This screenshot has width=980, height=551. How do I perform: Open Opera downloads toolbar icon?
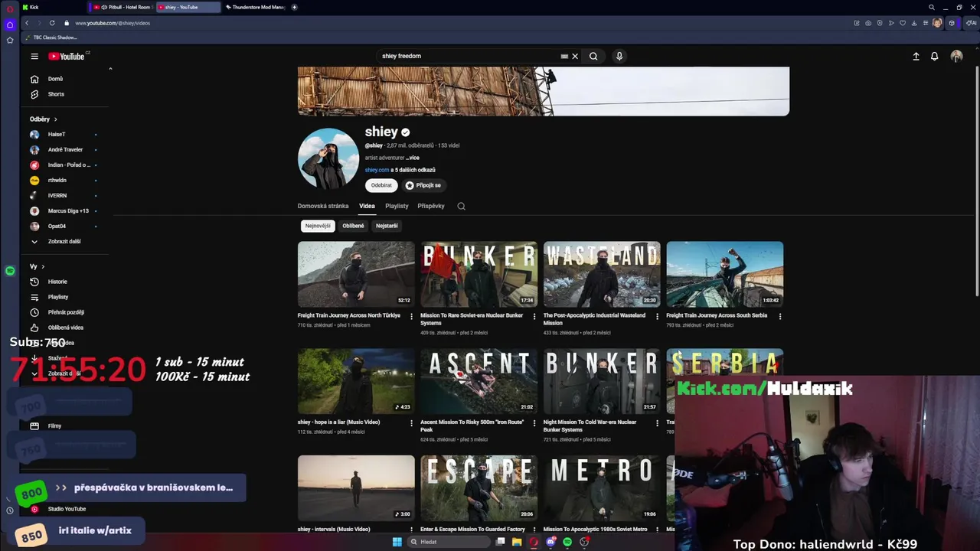(x=914, y=23)
